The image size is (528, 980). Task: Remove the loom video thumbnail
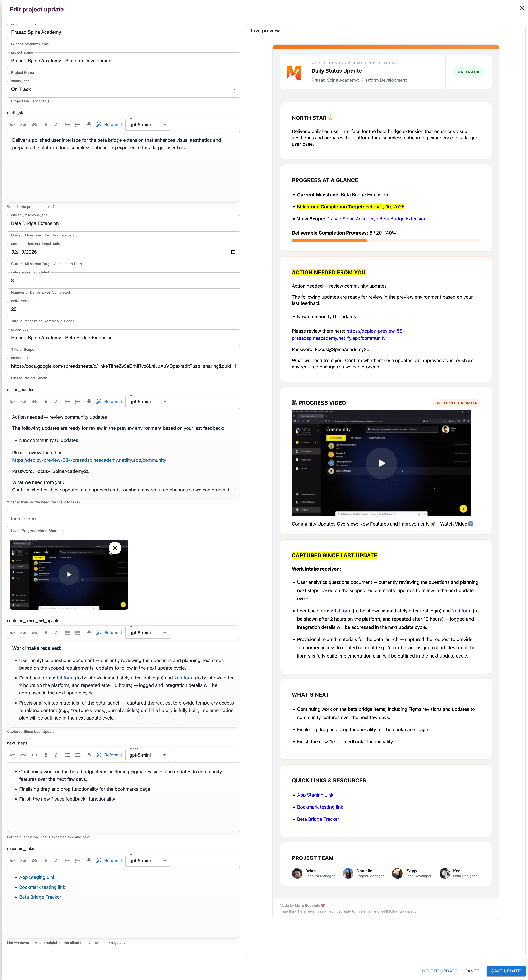pos(115,548)
